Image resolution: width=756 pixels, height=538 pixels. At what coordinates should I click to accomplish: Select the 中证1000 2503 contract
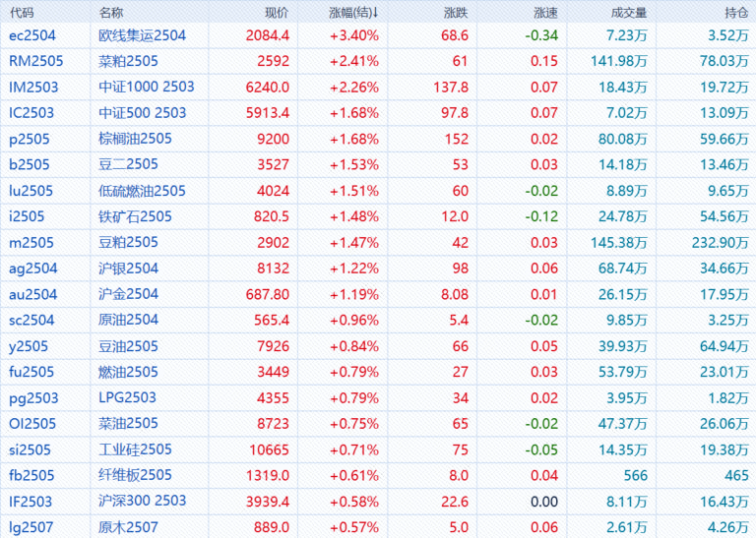[147, 87]
